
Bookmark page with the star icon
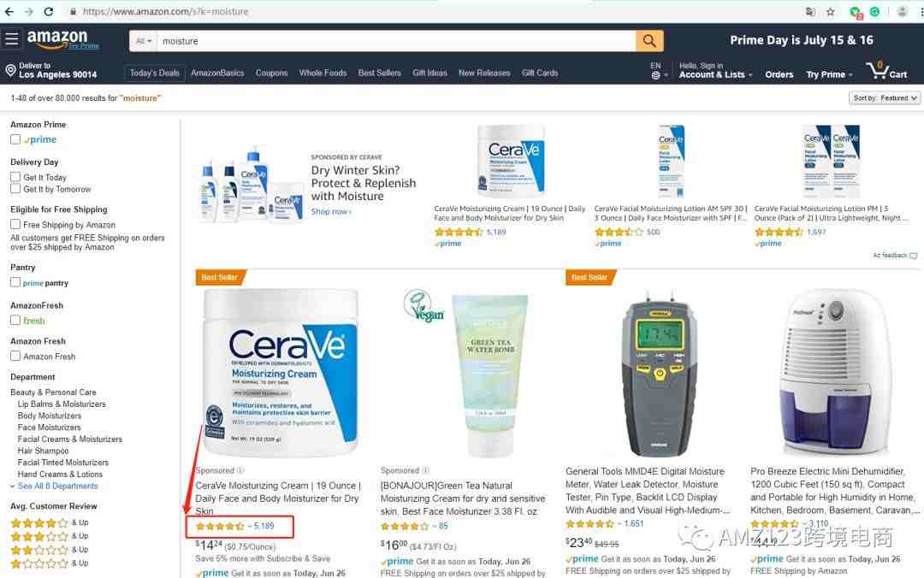(830, 11)
